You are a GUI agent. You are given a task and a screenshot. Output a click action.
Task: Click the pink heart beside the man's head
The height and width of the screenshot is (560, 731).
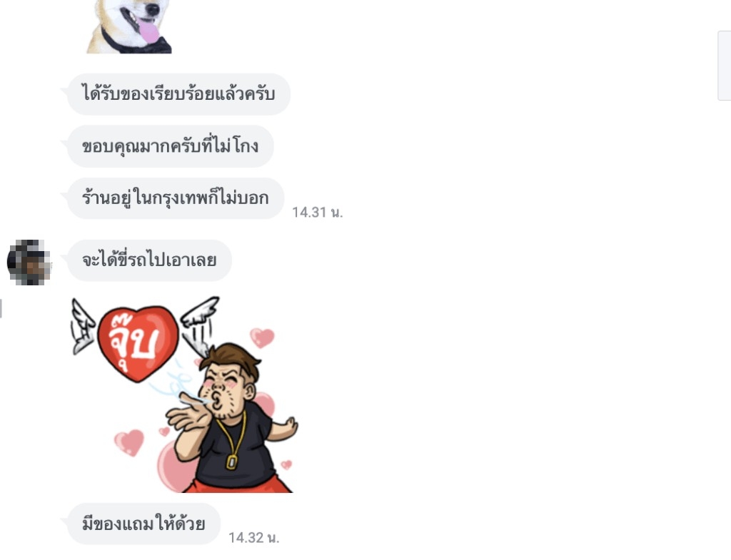click(x=262, y=337)
